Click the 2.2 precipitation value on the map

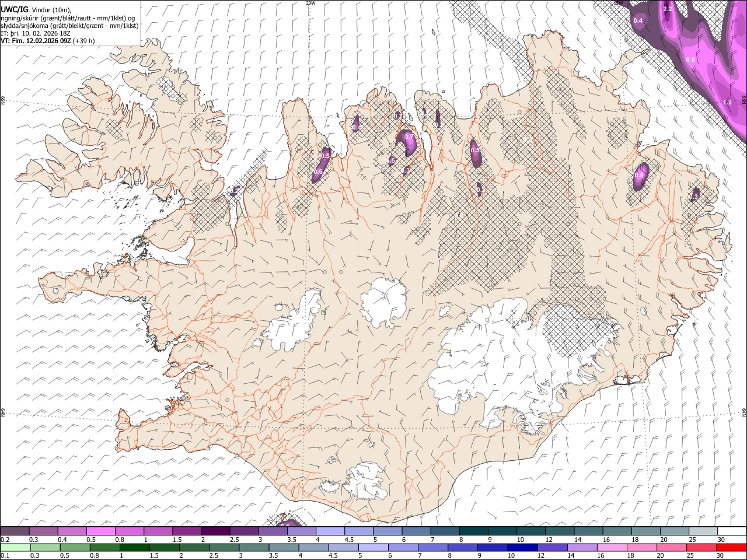coord(669,9)
